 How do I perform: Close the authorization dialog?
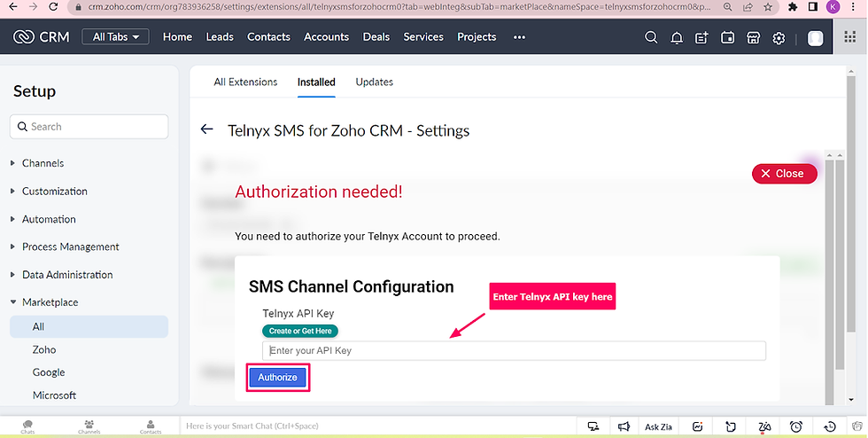coord(784,174)
